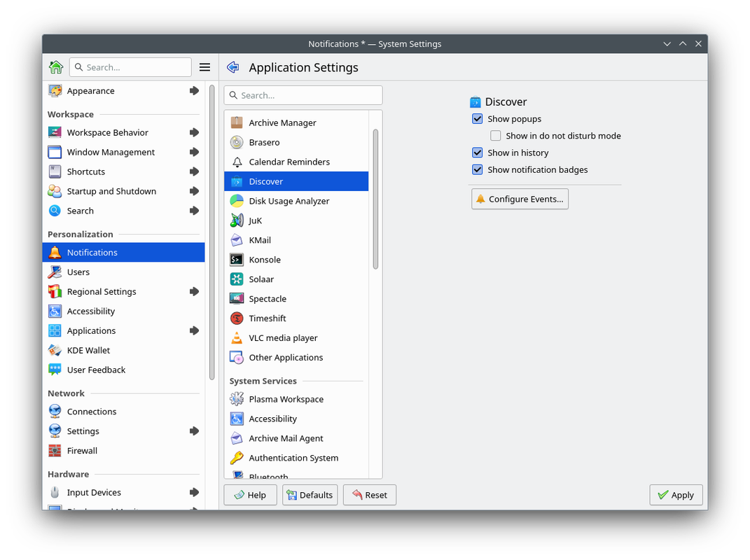
Task: Open the Notifications sidebar entry
Action: point(124,252)
